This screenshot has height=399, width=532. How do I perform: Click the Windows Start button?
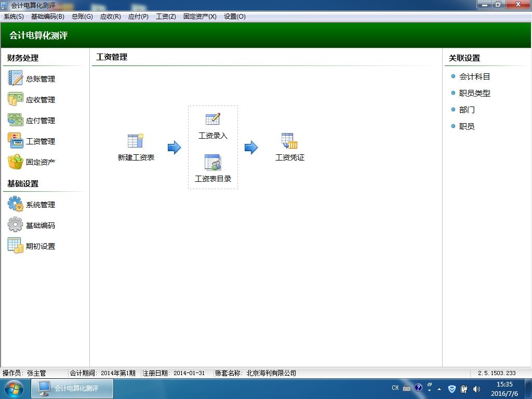click(14, 389)
